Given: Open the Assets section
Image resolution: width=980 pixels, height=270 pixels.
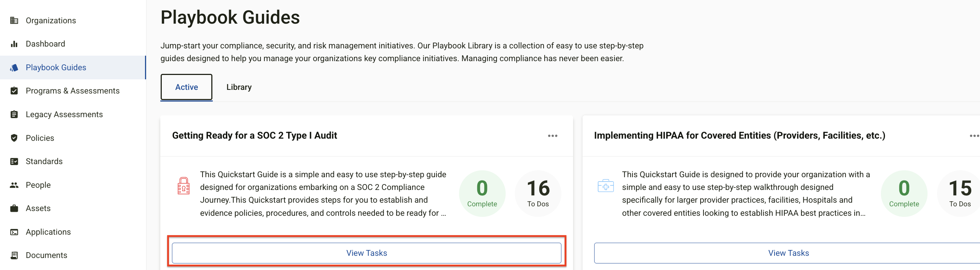Looking at the screenshot, I should pyautogui.click(x=73, y=208).
